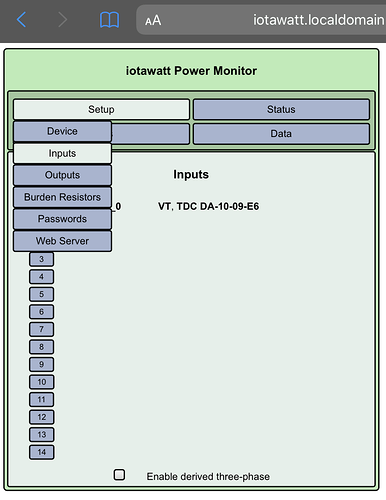Tap Safari back arrow

click(x=21, y=20)
